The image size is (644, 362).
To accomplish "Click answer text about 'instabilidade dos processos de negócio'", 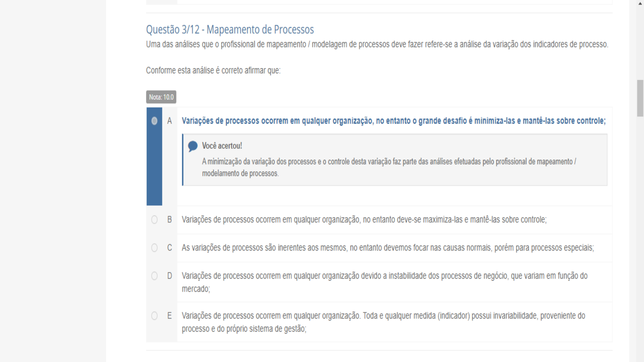I will (448, 276).
